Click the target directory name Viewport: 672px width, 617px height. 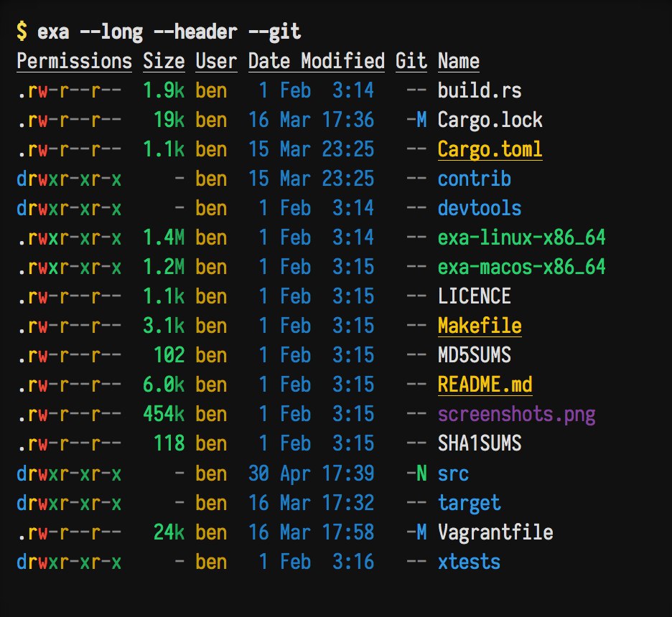tap(469, 504)
